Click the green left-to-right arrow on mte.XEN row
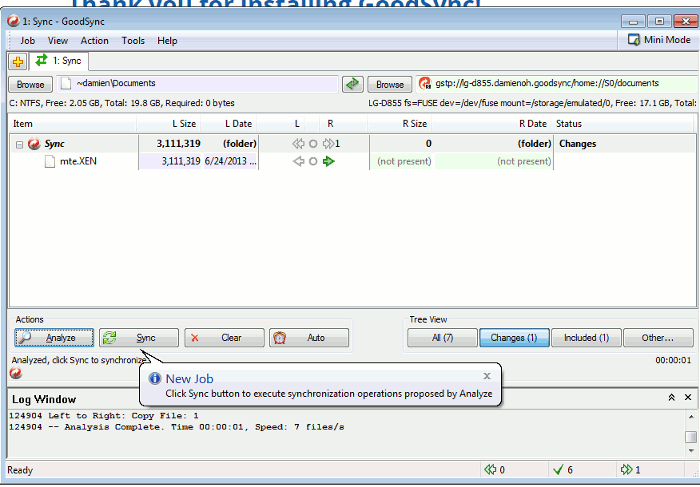This screenshot has width=700, height=487. coord(329,161)
